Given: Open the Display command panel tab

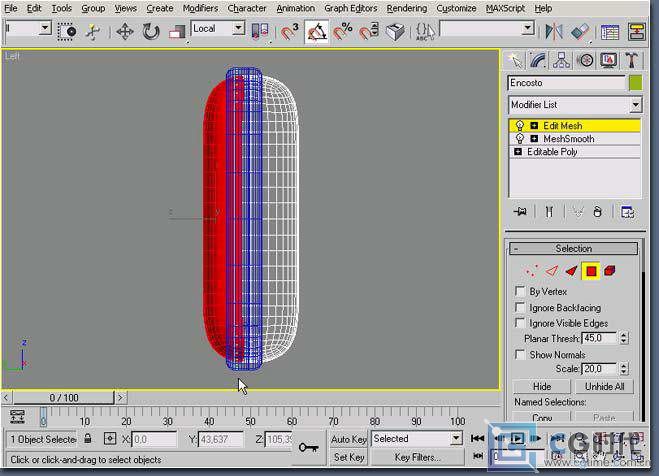Looking at the screenshot, I should [x=608, y=60].
